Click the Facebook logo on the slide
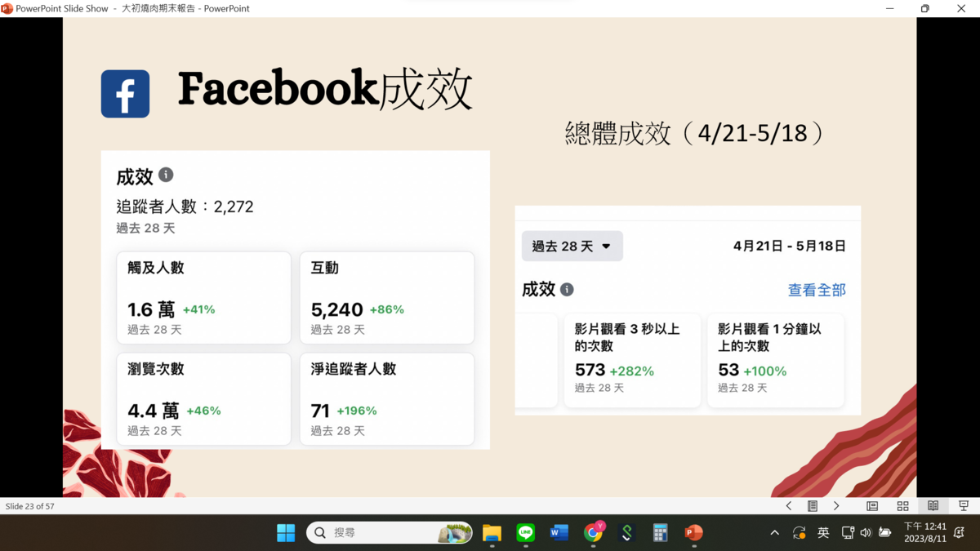980x551 pixels. point(125,94)
